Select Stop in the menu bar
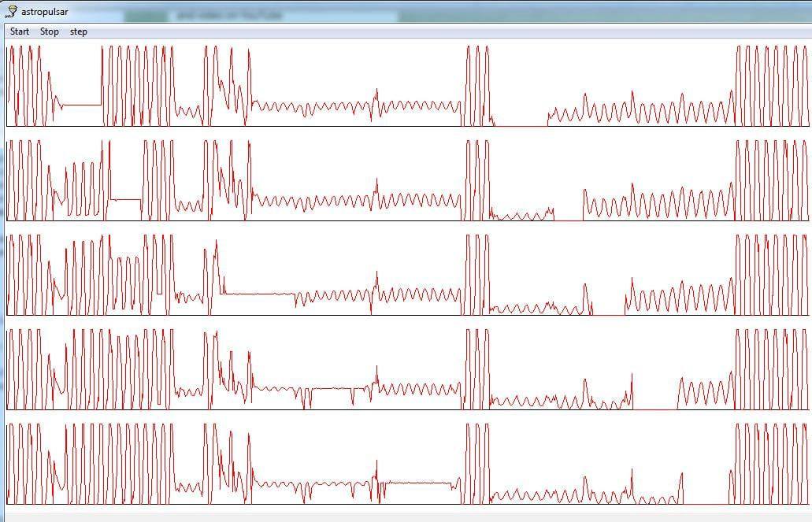This screenshot has height=522, width=812. tap(50, 31)
